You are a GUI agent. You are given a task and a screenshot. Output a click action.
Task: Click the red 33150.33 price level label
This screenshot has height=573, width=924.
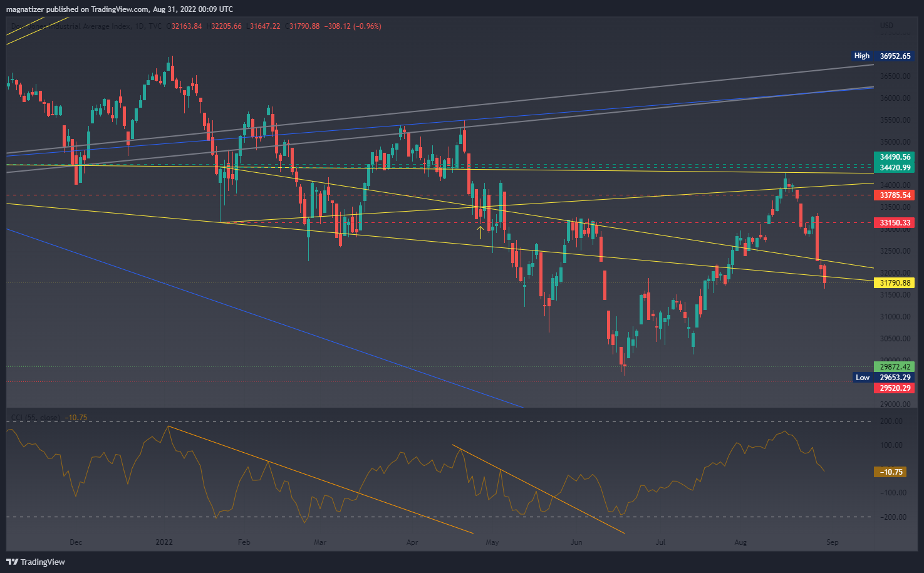click(894, 223)
